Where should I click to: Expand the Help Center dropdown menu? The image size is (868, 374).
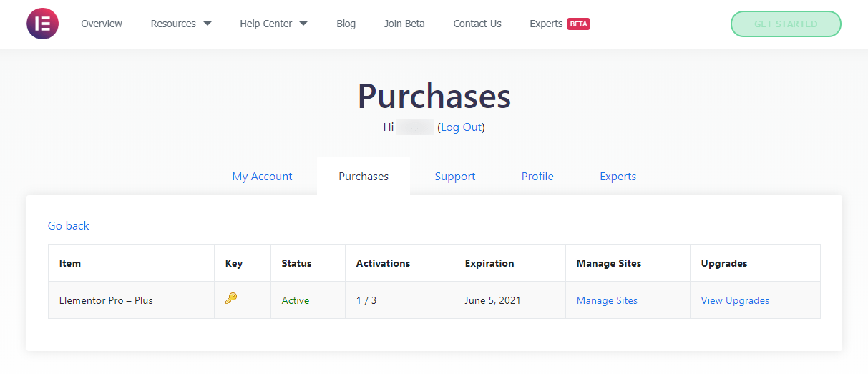pos(273,24)
